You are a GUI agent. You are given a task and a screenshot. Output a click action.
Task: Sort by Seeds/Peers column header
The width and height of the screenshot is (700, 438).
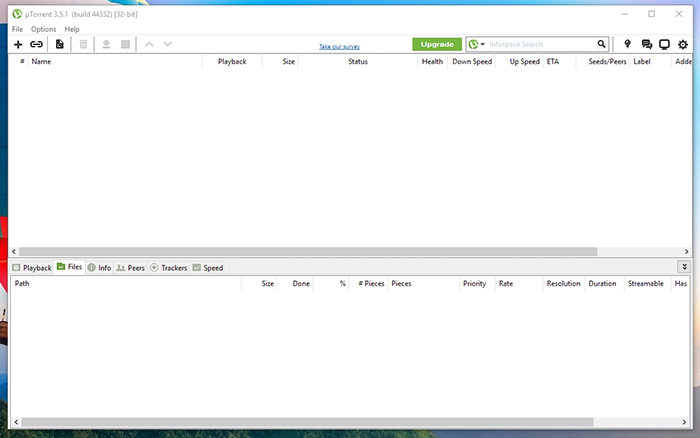(603, 62)
